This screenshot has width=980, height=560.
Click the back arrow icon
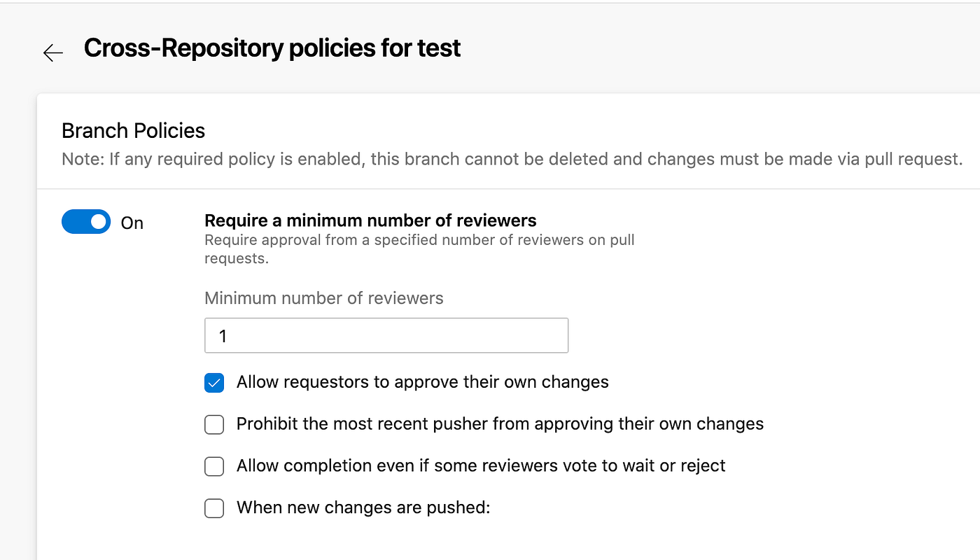[x=52, y=52]
